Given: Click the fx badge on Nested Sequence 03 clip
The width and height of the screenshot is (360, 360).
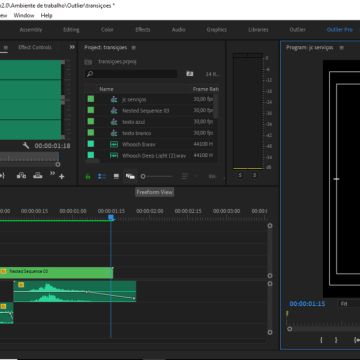Looking at the screenshot, I should [x=3, y=271].
